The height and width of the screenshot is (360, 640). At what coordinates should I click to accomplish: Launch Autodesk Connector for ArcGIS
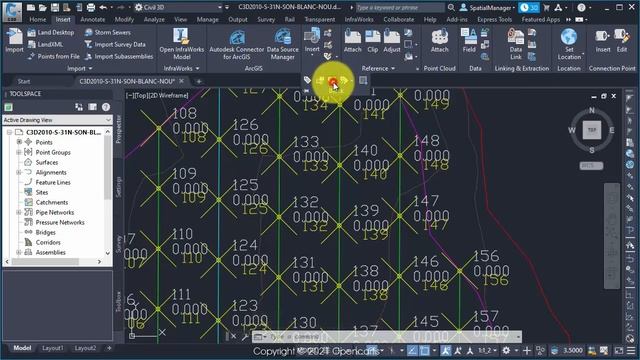click(x=237, y=44)
